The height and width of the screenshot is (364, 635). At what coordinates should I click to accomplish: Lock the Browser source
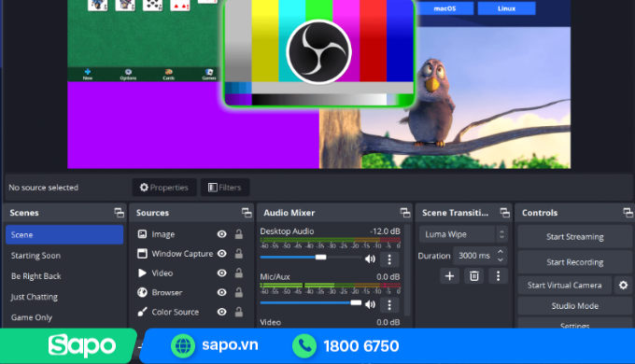coord(239,292)
